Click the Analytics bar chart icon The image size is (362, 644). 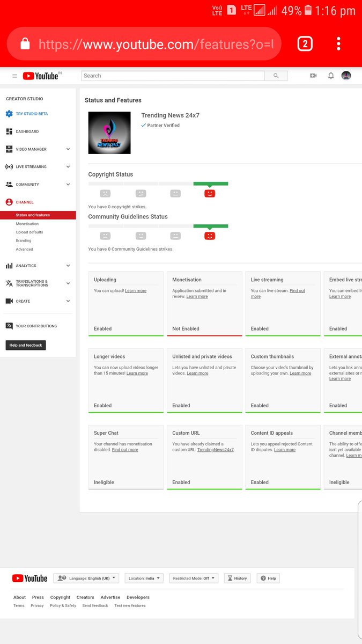coord(9,266)
